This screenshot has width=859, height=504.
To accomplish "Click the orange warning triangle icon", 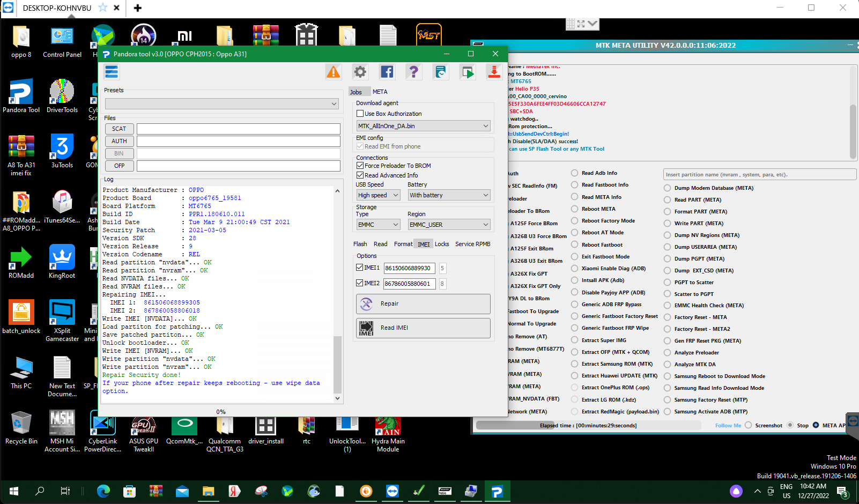I will (334, 72).
